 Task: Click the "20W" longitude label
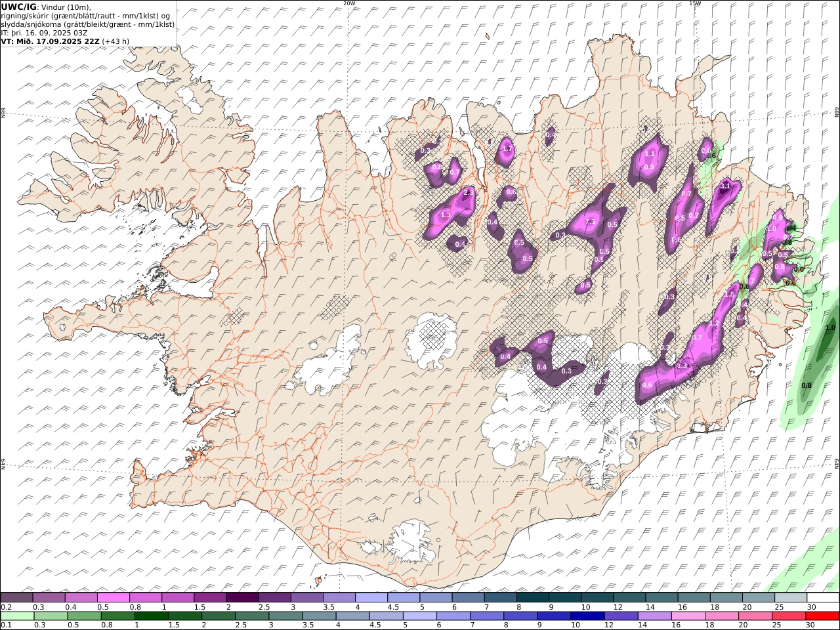click(349, 3)
